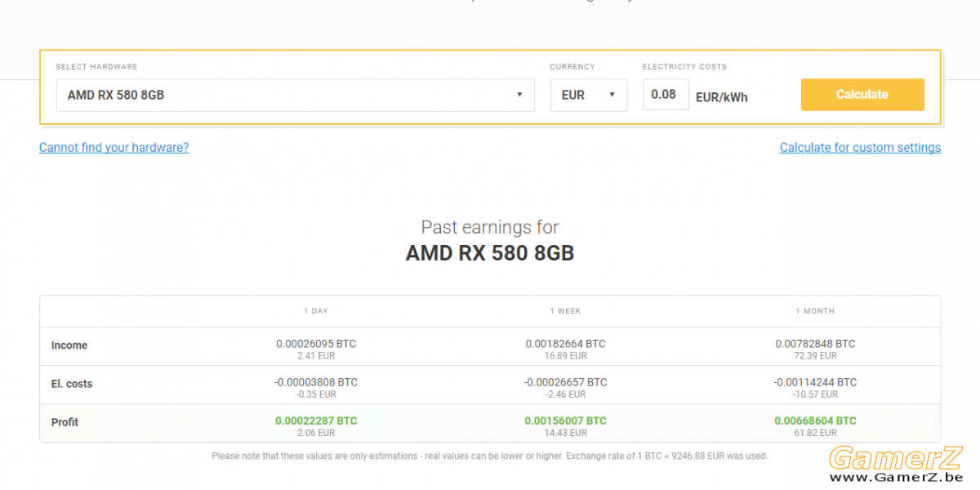The width and height of the screenshot is (980, 490).
Task: Select the 1 DAY column header
Action: point(316,311)
